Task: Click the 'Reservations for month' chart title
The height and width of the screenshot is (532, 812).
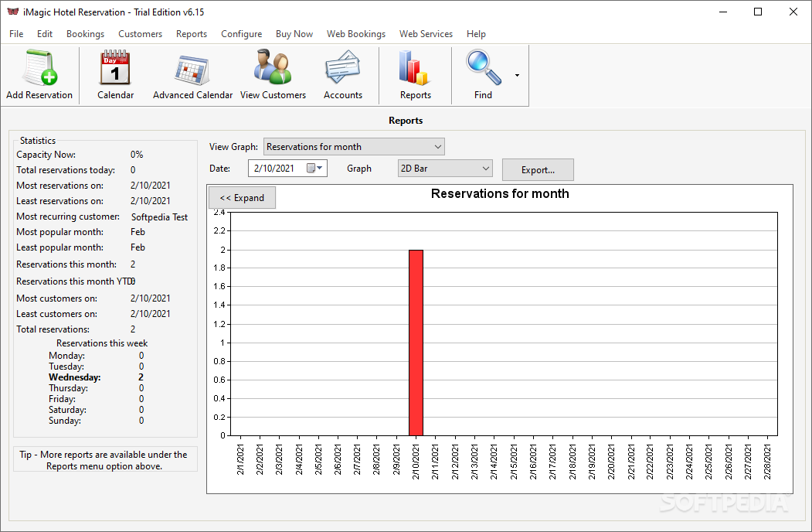Action: [500, 193]
